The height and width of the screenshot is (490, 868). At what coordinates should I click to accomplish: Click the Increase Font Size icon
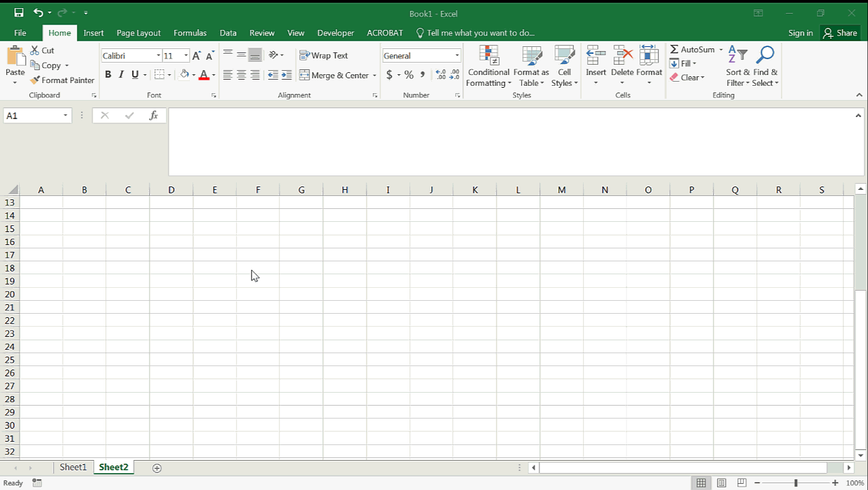coord(197,56)
